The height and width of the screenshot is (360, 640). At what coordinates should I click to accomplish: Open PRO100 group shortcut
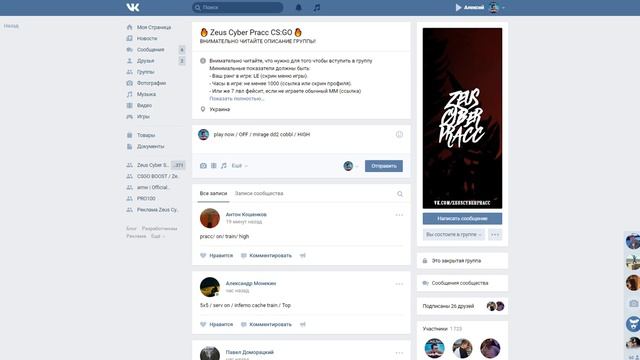click(x=146, y=198)
